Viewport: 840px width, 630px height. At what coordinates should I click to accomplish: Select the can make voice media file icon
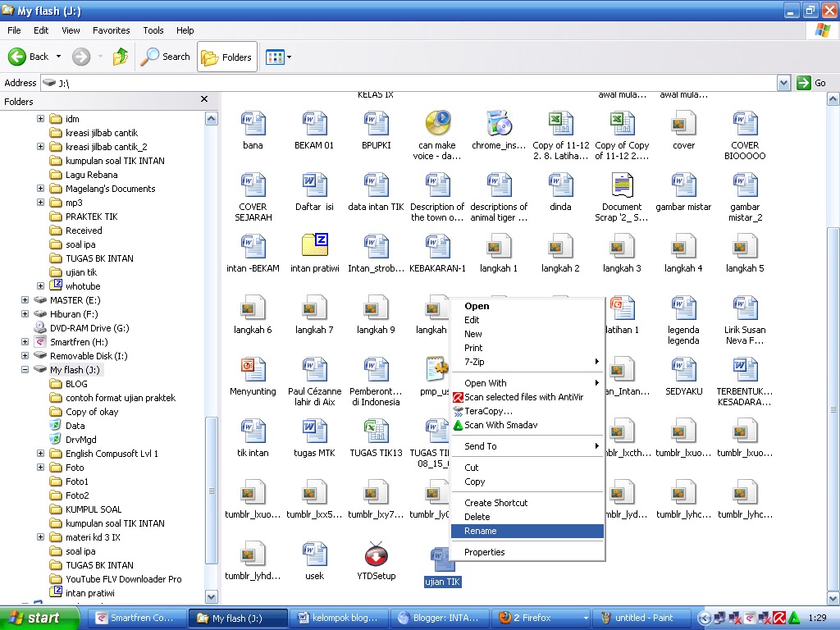coord(438,123)
